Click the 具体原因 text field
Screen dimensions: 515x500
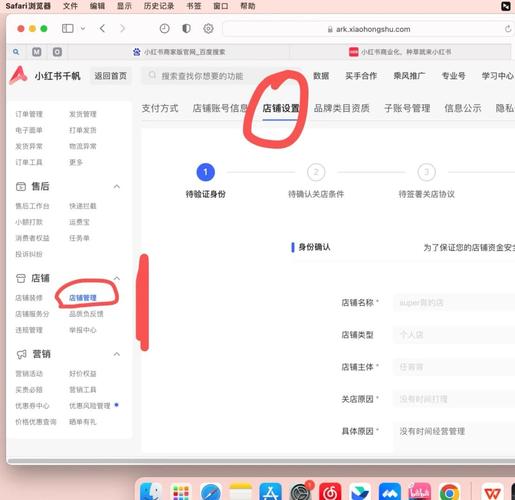[454, 431]
